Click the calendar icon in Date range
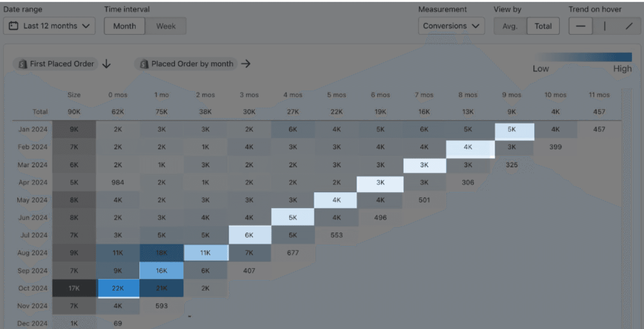644x329 pixels. pos(14,26)
